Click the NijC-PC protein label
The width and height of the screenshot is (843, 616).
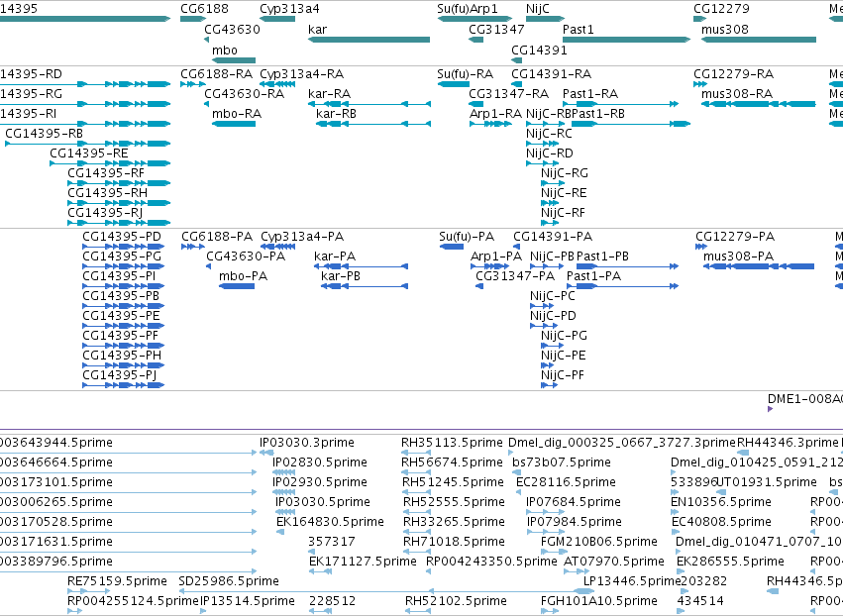tap(553, 296)
